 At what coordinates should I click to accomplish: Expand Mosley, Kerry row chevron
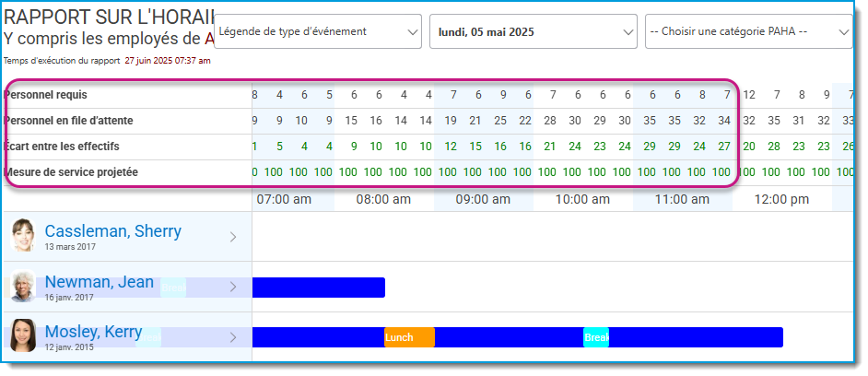tap(233, 337)
